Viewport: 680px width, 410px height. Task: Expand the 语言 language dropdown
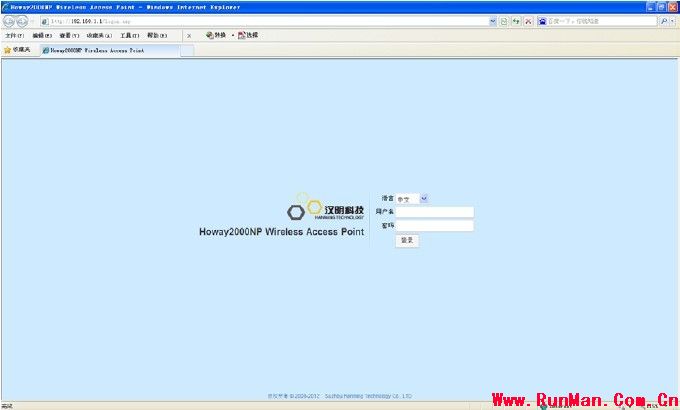click(412, 199)
